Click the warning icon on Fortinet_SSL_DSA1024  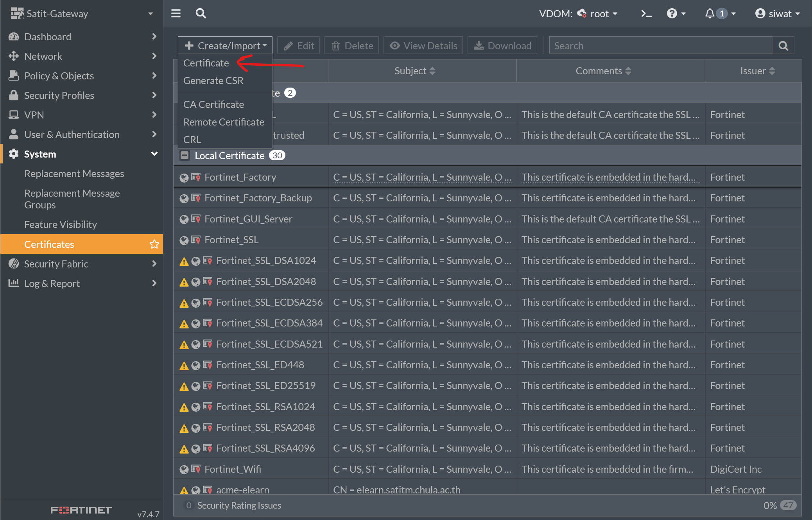[x=184, y=261]
